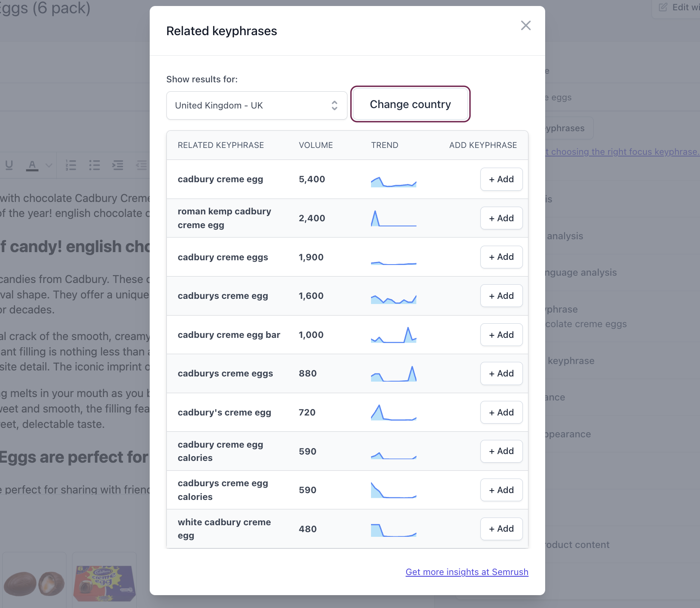Add 'cadburys creme egg calories' keyphrase
This screenshot has height=608, width=700.
click(x=501, y=490)
